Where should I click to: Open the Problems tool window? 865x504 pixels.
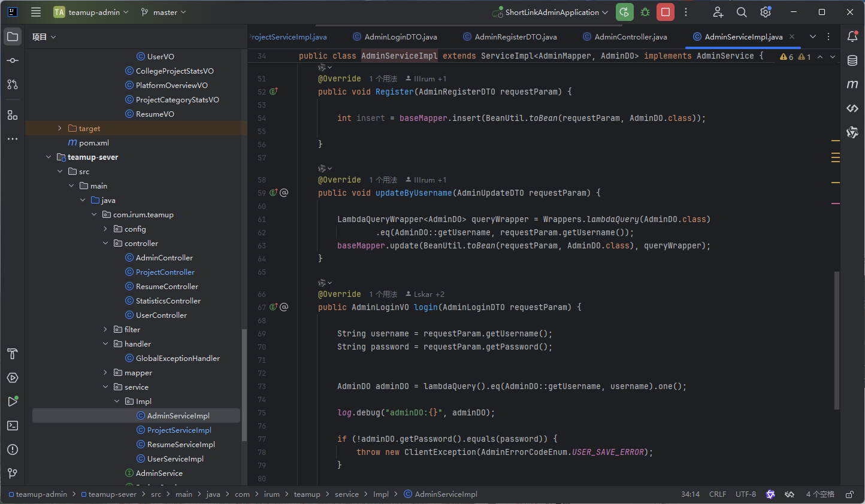click(13, 450)
